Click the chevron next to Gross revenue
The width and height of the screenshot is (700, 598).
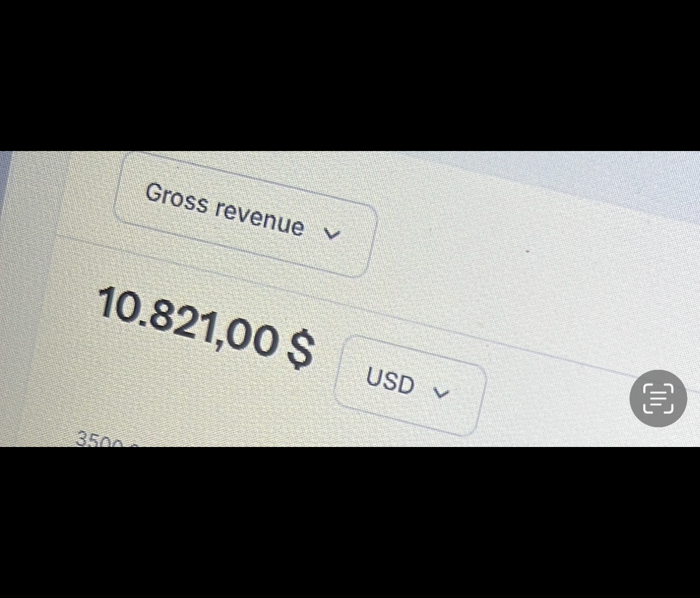tap(332, 234)
